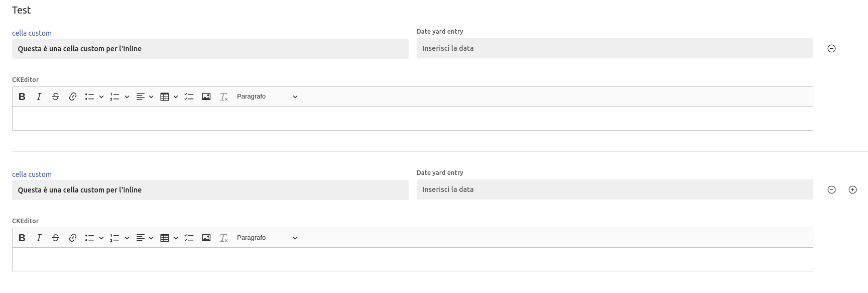Screen dimensions: 868x293
Task: Toggle Bold in the first CKEditor toolbar
Action: click(x=22, y=96)
